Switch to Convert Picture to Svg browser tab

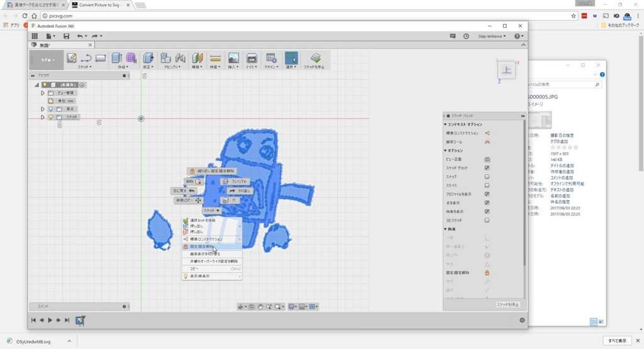[101, 5]
